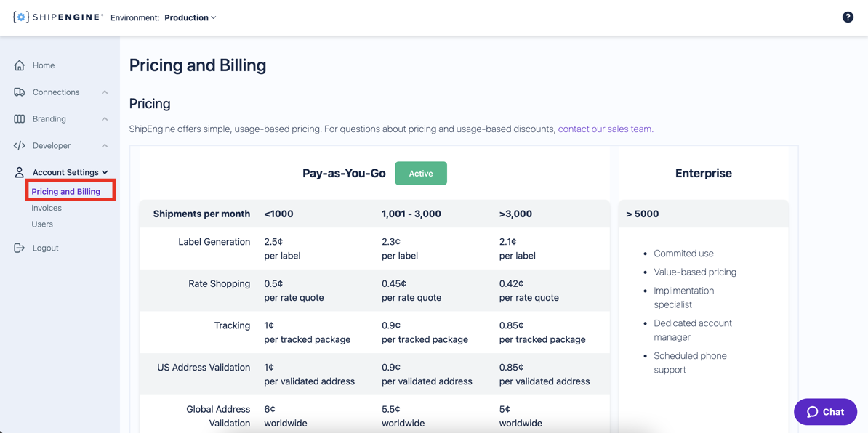Collapse the Account Settings chevron
This screenshot has width=868, height=433.
click(105, 172)
